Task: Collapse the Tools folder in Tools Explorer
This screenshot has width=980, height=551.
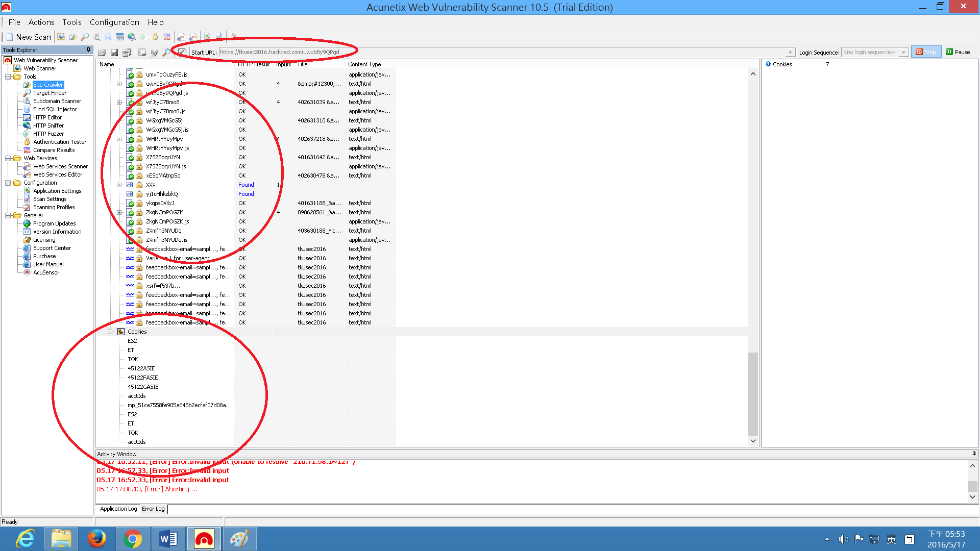Action: (8, 77)
